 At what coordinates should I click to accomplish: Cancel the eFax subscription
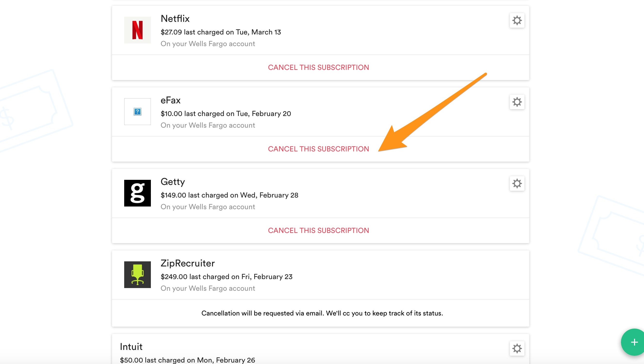[318, 149]
